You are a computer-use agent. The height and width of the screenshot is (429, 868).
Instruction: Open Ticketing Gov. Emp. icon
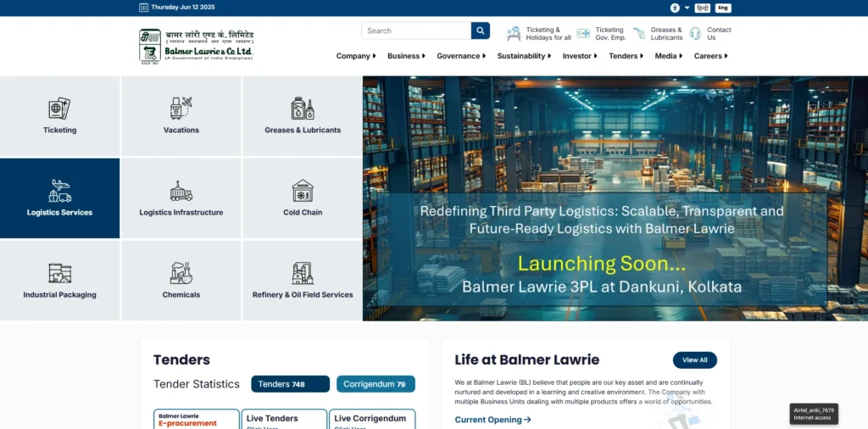[x=583, y=34]
